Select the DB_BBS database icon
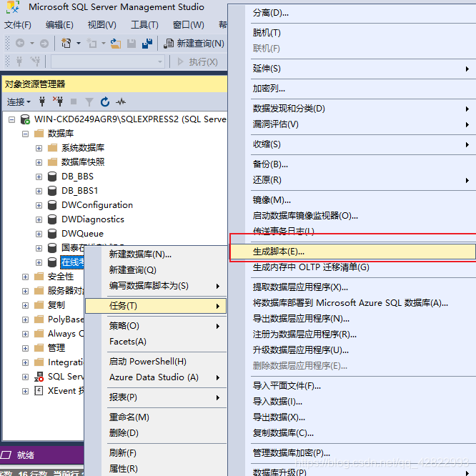Viewport: 476px width, 476px height. [52, 177]
